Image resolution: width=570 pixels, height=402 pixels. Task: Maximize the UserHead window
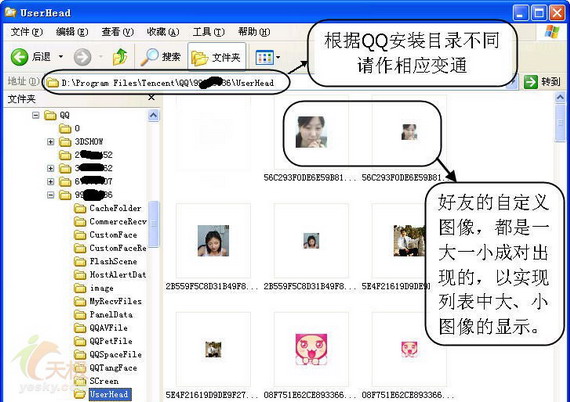pos(539,13)
